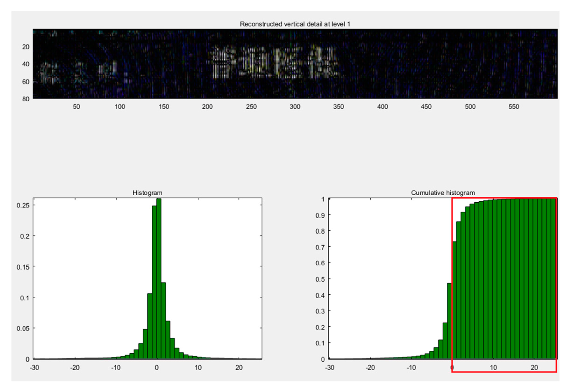Click the top edge of the red rectangle

pyautogui.click(x=504, y=198)
